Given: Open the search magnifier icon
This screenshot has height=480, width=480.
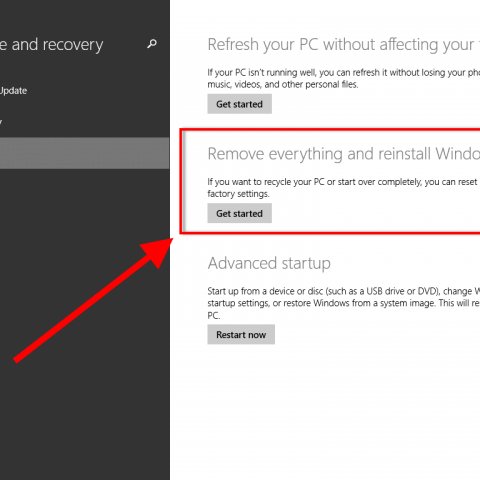Looking at the screenshot, I should point(152,44).
